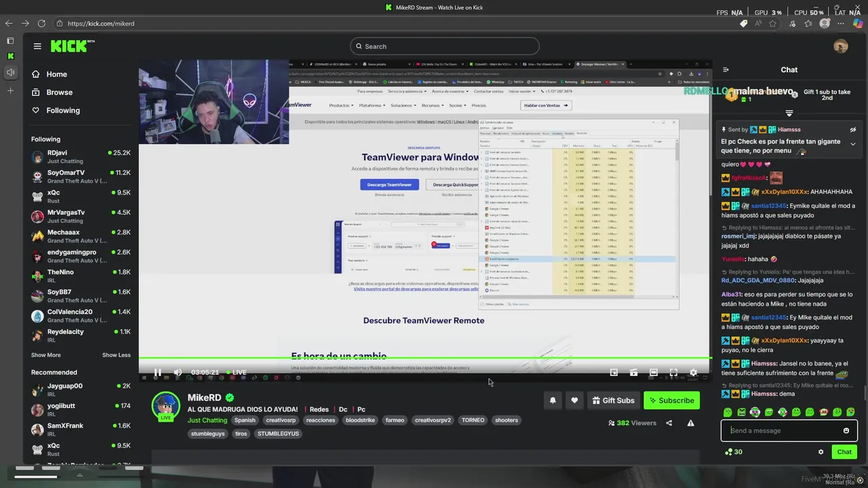
Task: Open emoji picker in chat input
Action: click(x=846, y=430)
